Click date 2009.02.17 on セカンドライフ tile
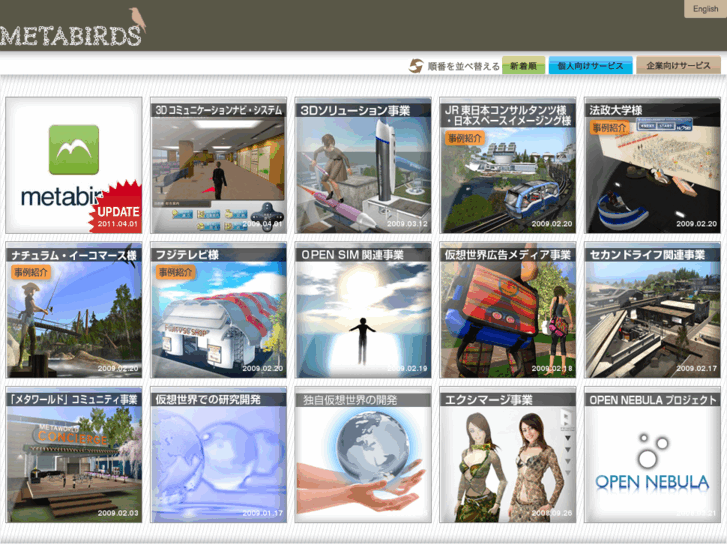727x545 pixels. pos(696,368)
